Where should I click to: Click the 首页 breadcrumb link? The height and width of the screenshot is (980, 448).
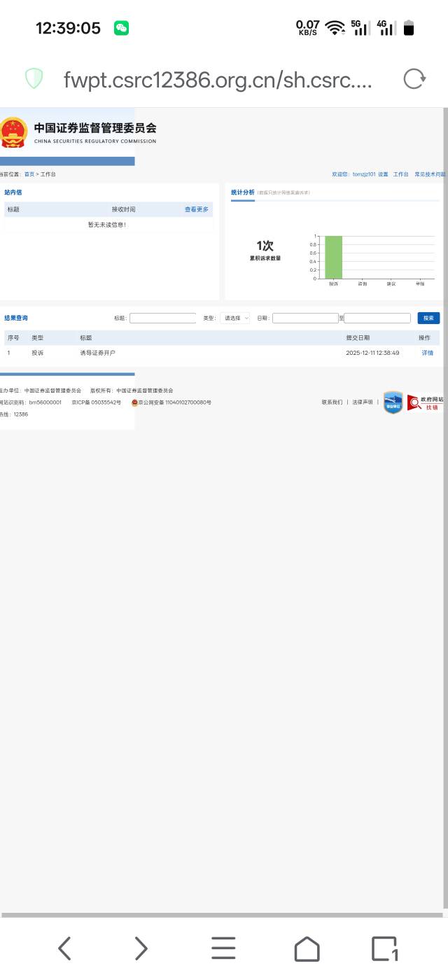(29, 174)
